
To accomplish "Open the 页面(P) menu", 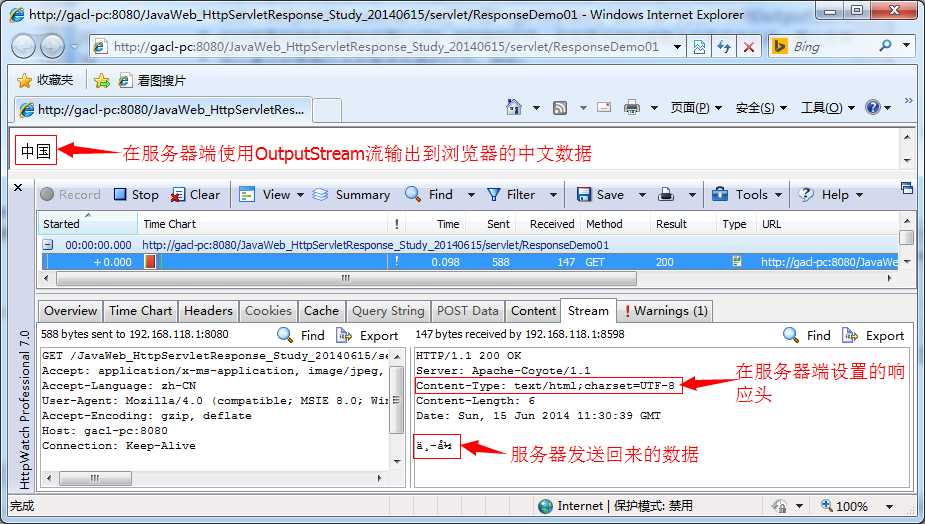I will [696, 107].
